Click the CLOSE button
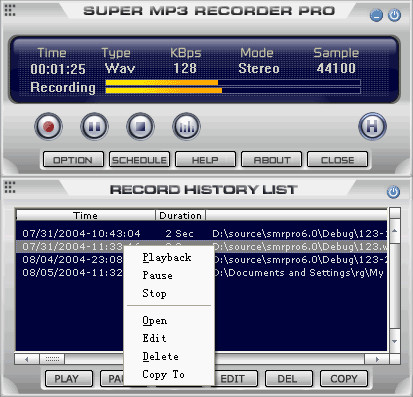413x397 pixels. [337, 160]
